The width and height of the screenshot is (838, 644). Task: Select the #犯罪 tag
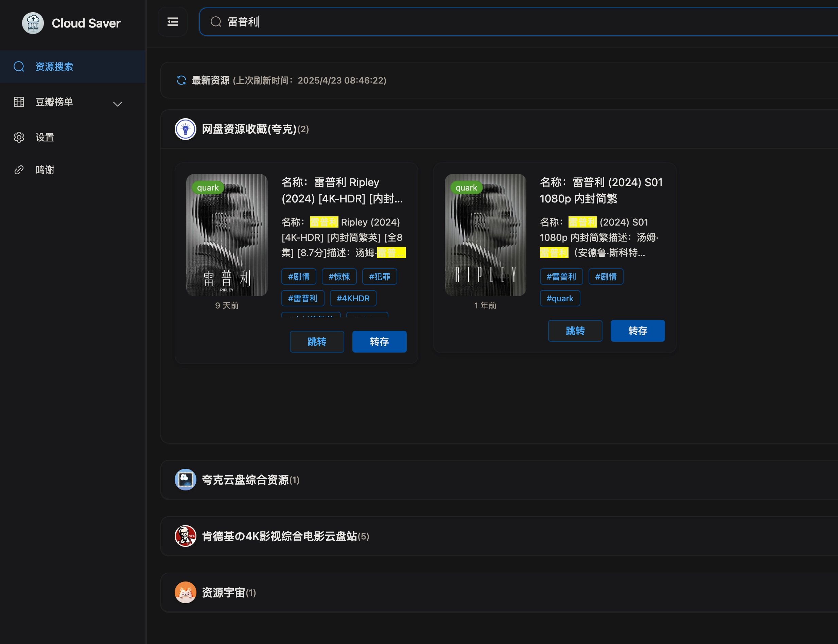379,276
